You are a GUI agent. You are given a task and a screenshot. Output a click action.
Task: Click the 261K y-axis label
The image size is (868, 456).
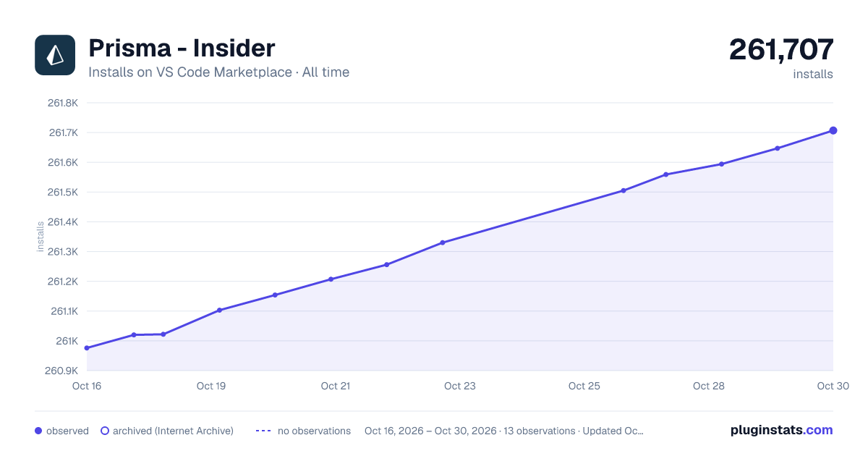pos(67,341)
